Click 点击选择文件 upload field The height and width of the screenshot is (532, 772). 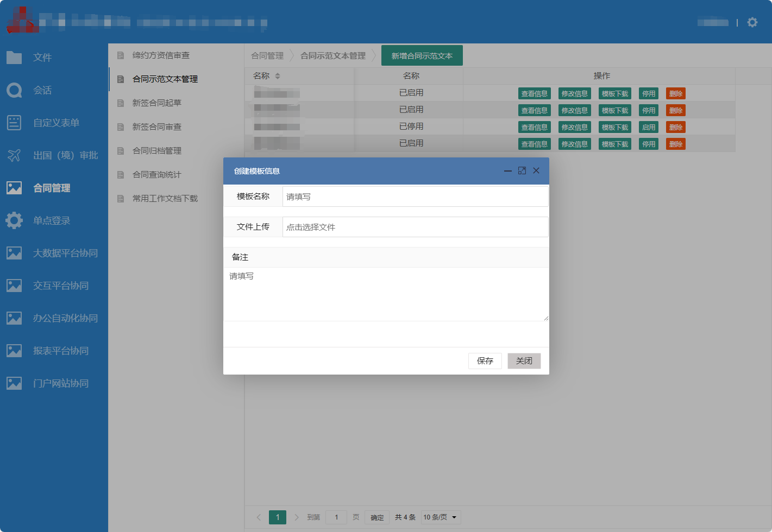coord(415,227)
